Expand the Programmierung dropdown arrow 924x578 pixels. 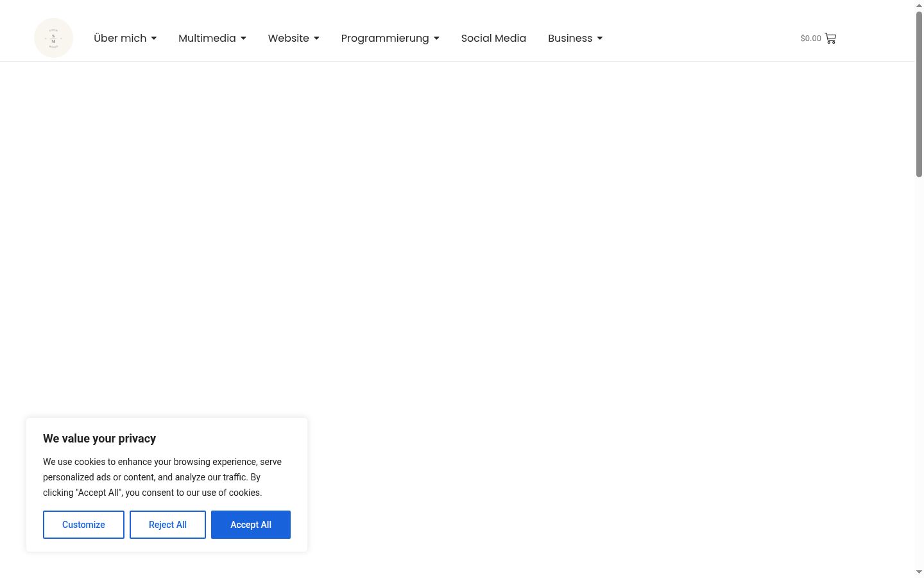click(x=436, y=39)
